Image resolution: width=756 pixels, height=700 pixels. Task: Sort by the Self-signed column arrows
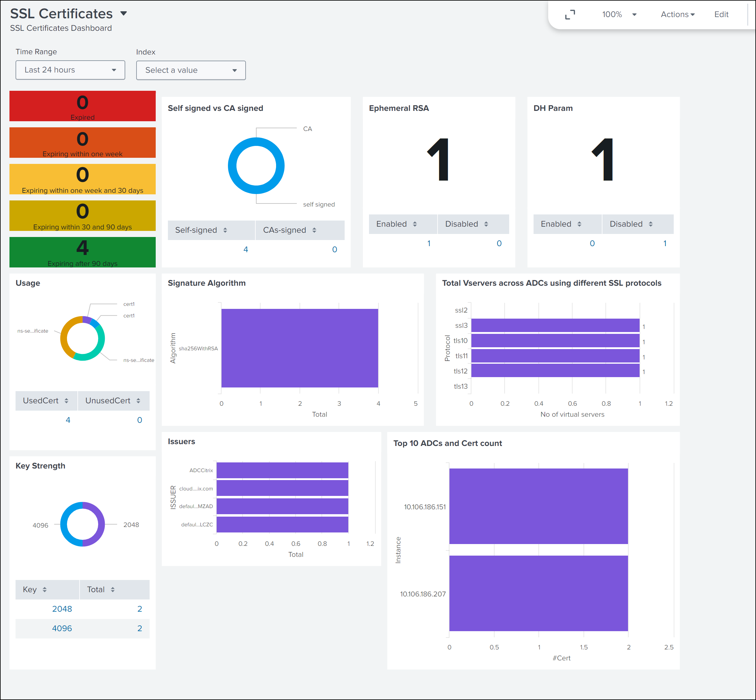tap(225, 230)
